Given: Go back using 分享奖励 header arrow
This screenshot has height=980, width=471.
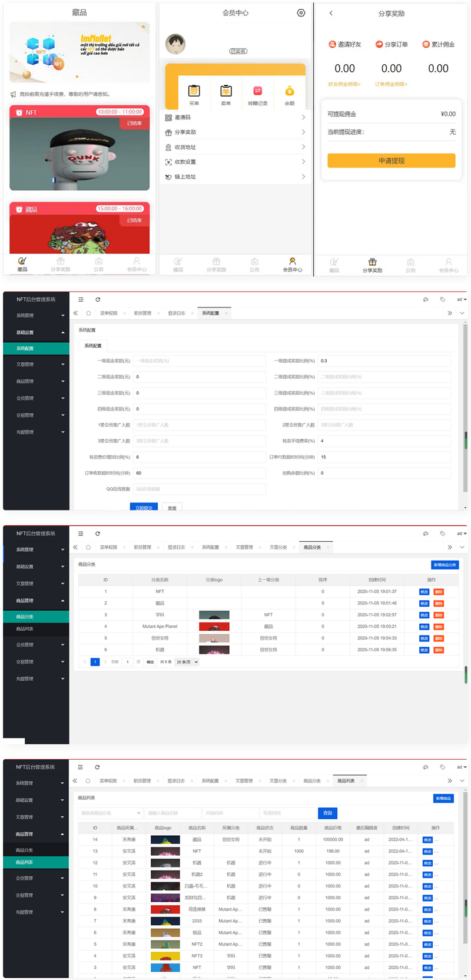Looking at the screenshot, I should coord(331,13).
